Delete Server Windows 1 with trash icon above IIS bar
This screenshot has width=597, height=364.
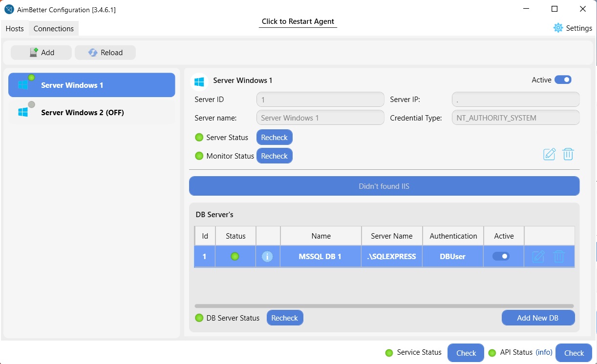(x=568, y=154)
